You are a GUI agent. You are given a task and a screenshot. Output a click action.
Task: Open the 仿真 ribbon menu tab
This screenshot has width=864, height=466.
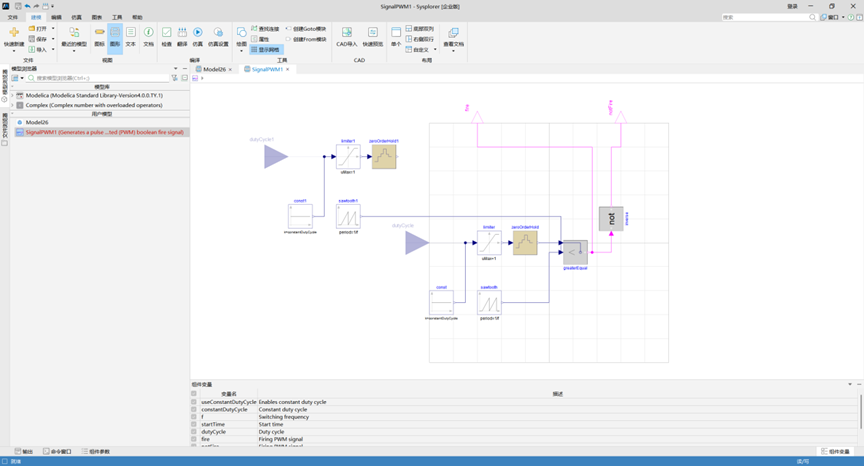[76, 17]
